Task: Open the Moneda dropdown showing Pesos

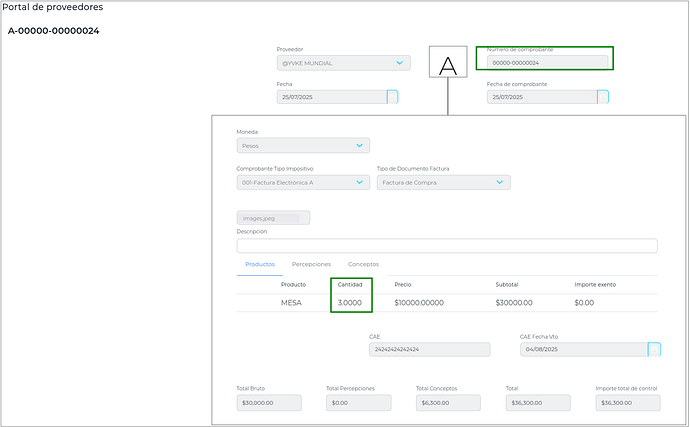Action: (x=360, y=146)
